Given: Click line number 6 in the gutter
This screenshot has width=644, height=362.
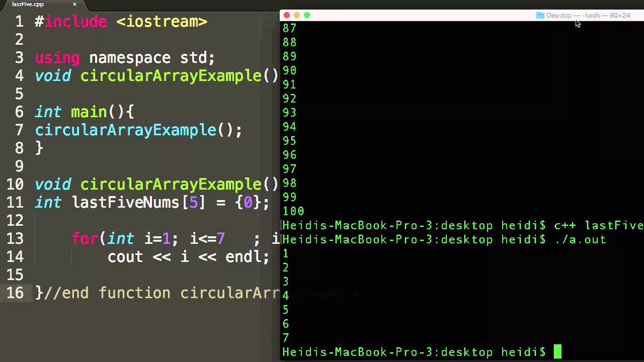Looking at the screenshot, I should pyautogui.click(x=19, y=112).
